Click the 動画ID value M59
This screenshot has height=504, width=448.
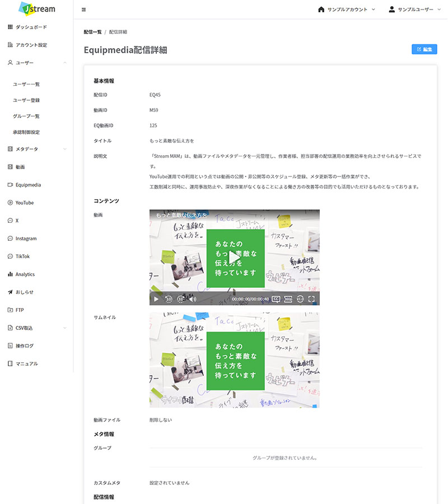point(153,110)
